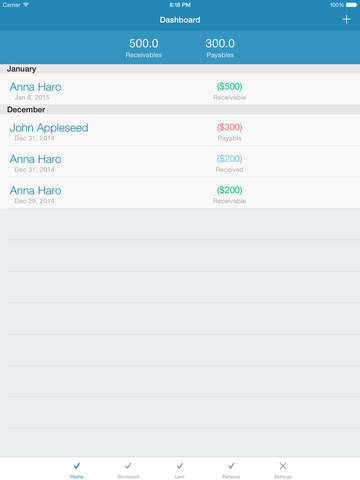360x480 pixels.
Task: Open the Settings X icon tab
Action: click(x=283, y=466)
